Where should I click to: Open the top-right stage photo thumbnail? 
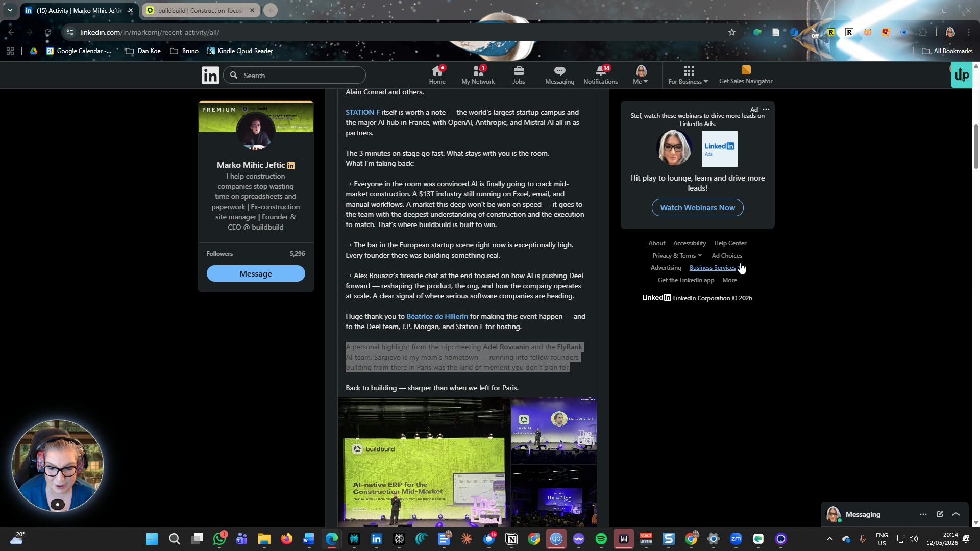(x=554, y=431)
